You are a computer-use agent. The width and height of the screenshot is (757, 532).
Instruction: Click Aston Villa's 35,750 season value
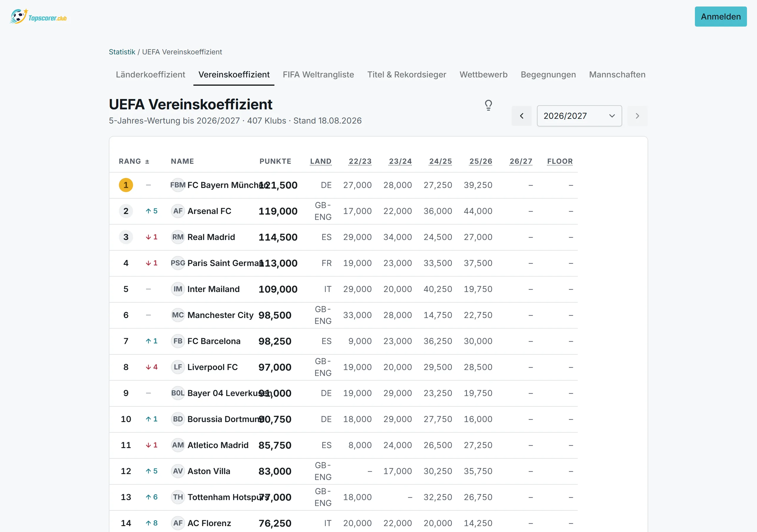pyautogui.click(x=478, y=471)
